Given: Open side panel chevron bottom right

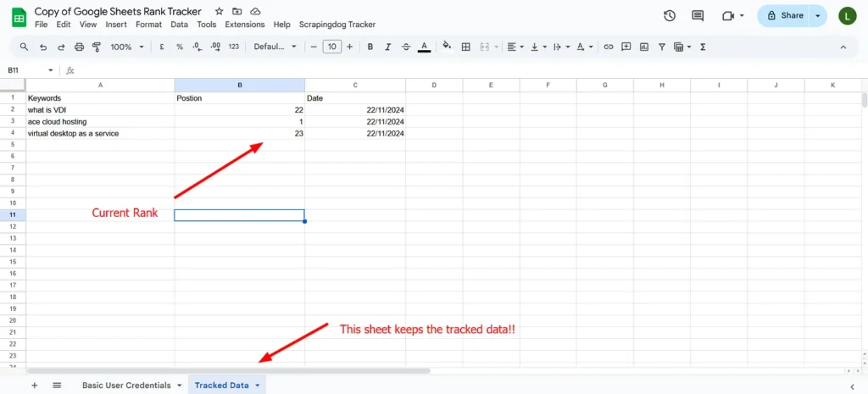Looking at the screenshot, I should [x=851, y=386].
